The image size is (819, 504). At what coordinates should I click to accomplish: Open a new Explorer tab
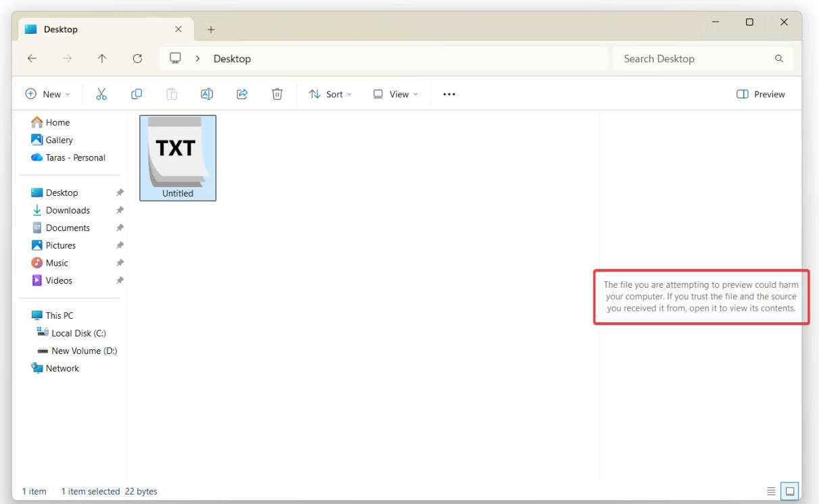[212, 29]
